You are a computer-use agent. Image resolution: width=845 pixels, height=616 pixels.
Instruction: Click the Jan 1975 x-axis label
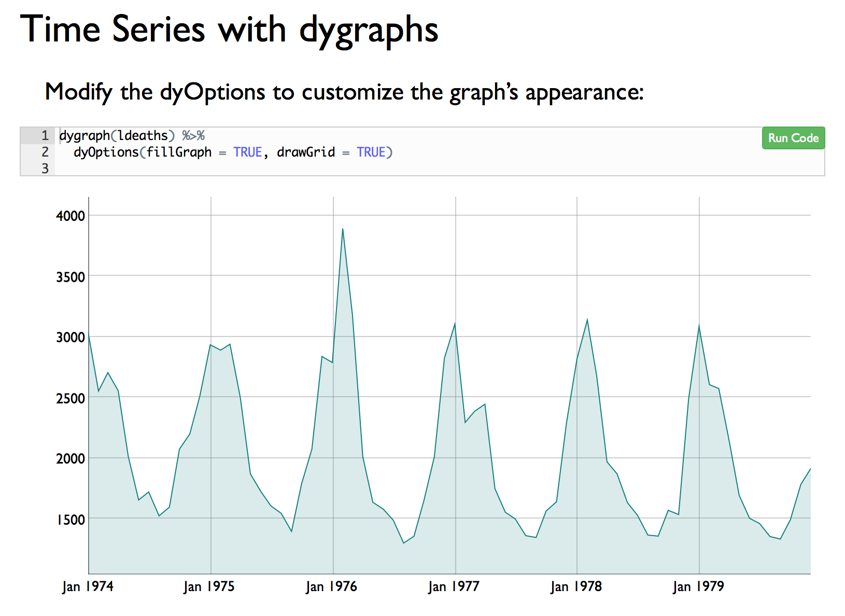tap(209, 586)
